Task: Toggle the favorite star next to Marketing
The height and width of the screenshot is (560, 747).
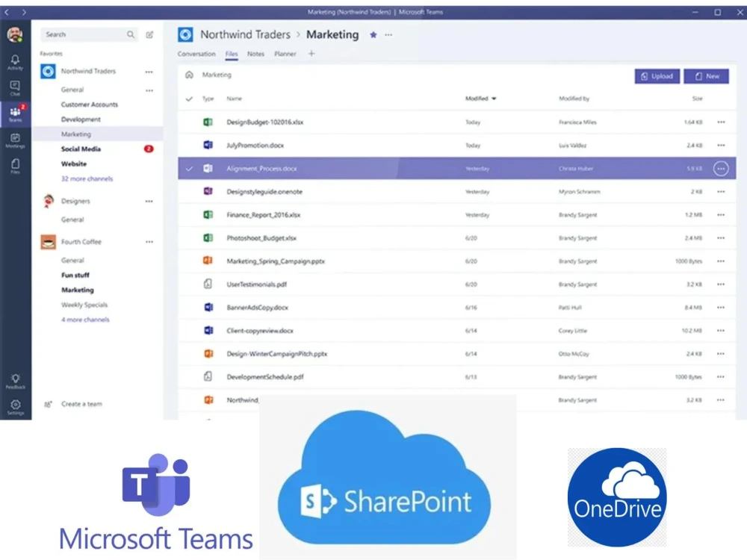Action: tap(373, 34)
